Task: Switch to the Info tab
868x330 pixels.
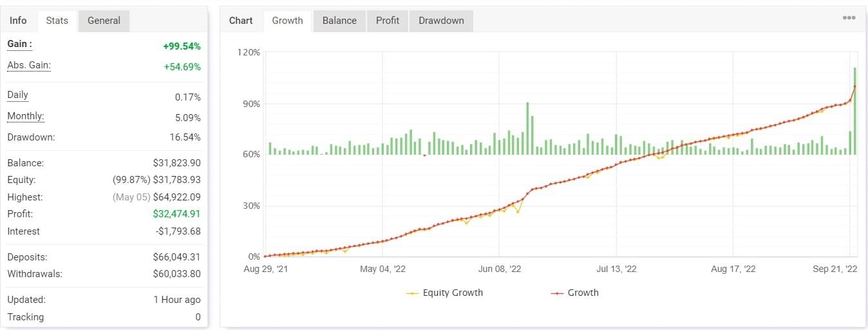Action: coord(18,21)
